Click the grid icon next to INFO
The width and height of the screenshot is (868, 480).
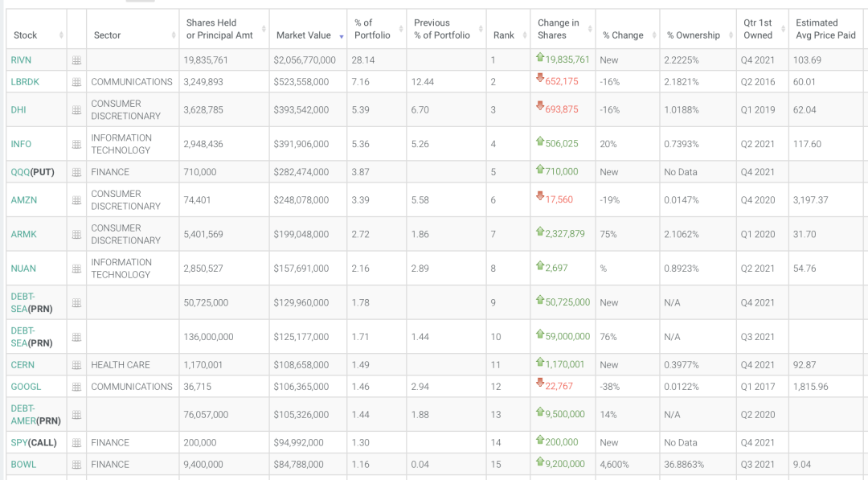[76, 144]
